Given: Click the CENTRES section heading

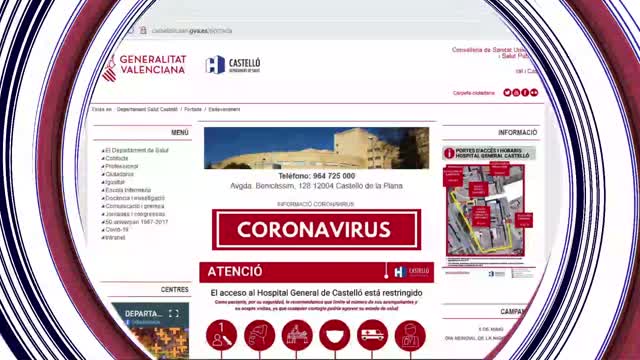Looking at the screenshot, I should coord(174,289).
